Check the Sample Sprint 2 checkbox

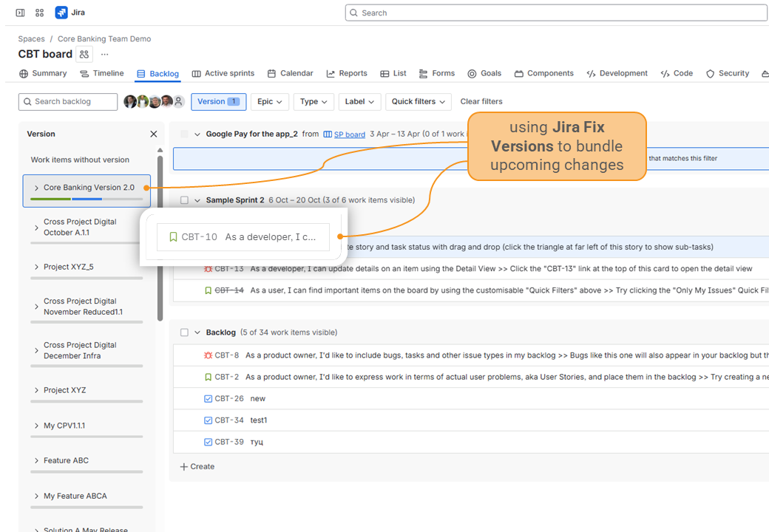pyautogui.click(x=183, y=199)
